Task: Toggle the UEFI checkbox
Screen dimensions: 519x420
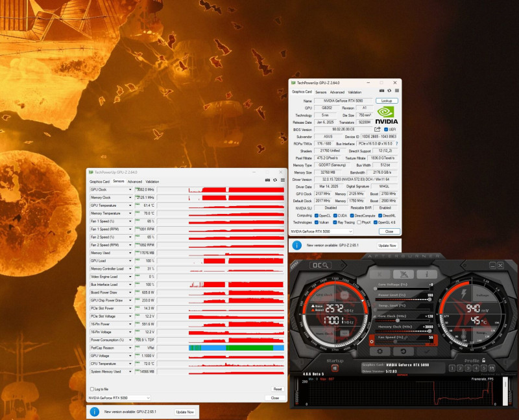Action: tap(386, 130)
